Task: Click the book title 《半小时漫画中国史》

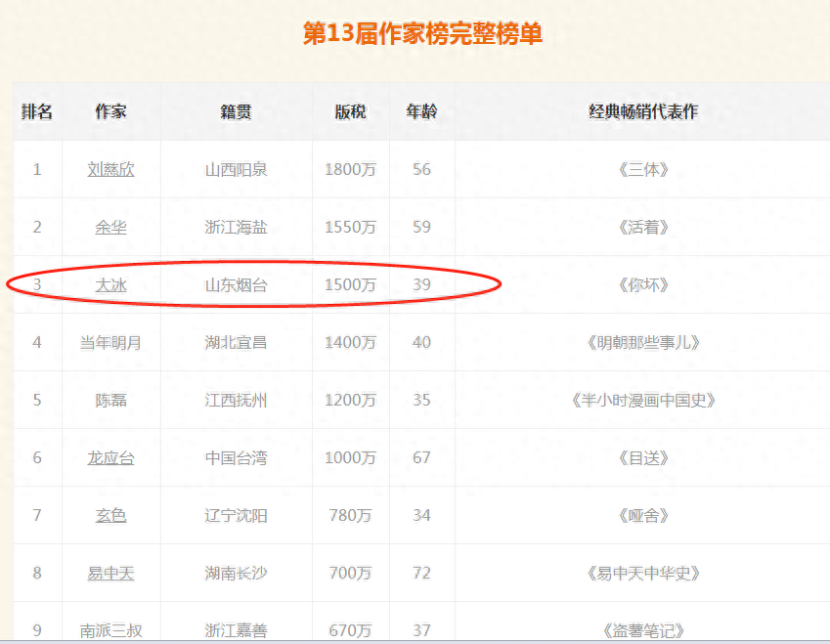Action: [x=643, y=400]
